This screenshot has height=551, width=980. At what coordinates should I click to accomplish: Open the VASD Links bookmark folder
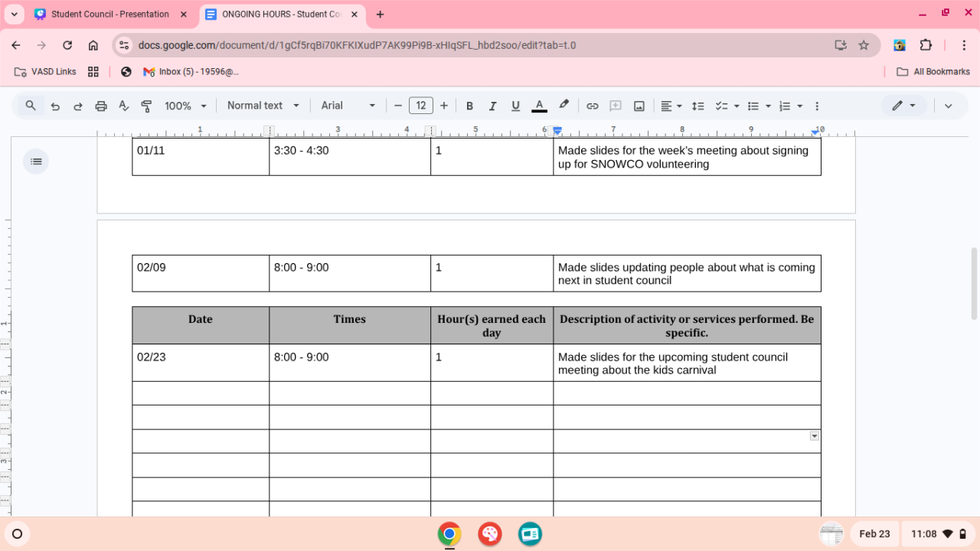pyautogui.click(x=45, y=72)
